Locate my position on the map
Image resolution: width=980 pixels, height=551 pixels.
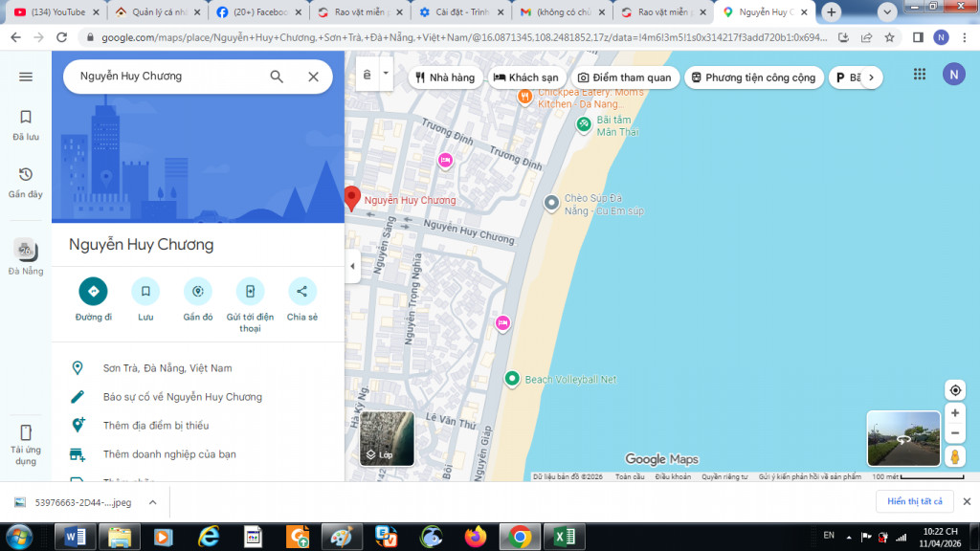954,389
